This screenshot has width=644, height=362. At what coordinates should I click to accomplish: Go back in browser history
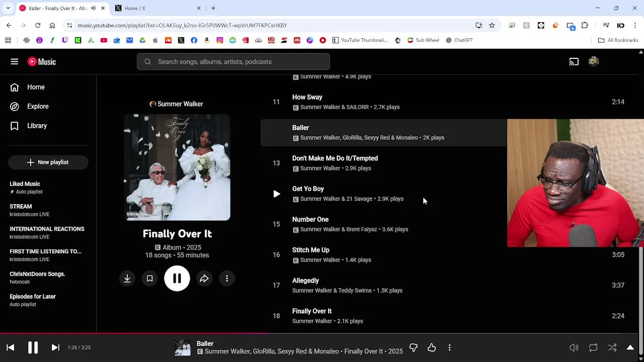tap(9, 25)
